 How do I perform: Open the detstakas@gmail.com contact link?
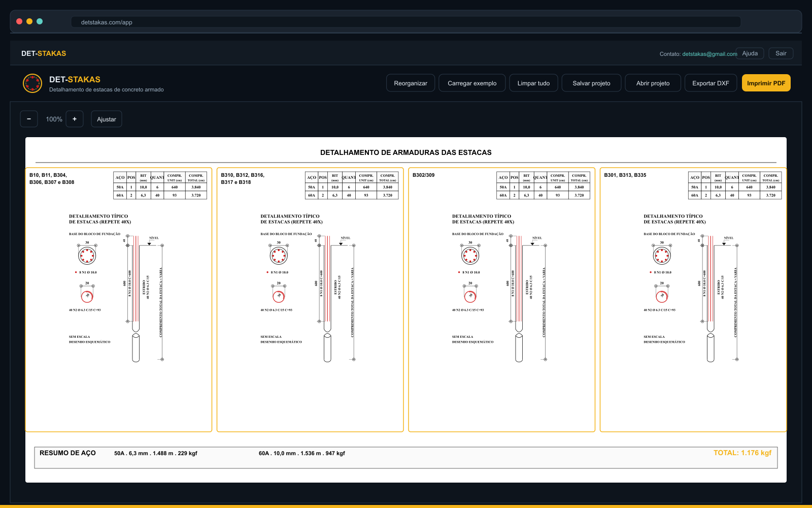point(709,54)
